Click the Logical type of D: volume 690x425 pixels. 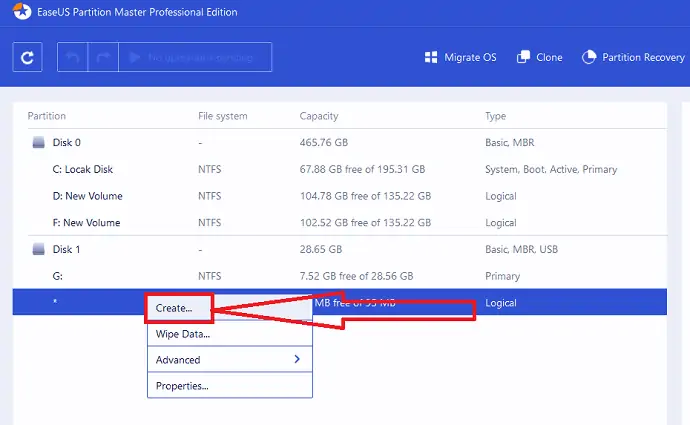tap(501, 196)
